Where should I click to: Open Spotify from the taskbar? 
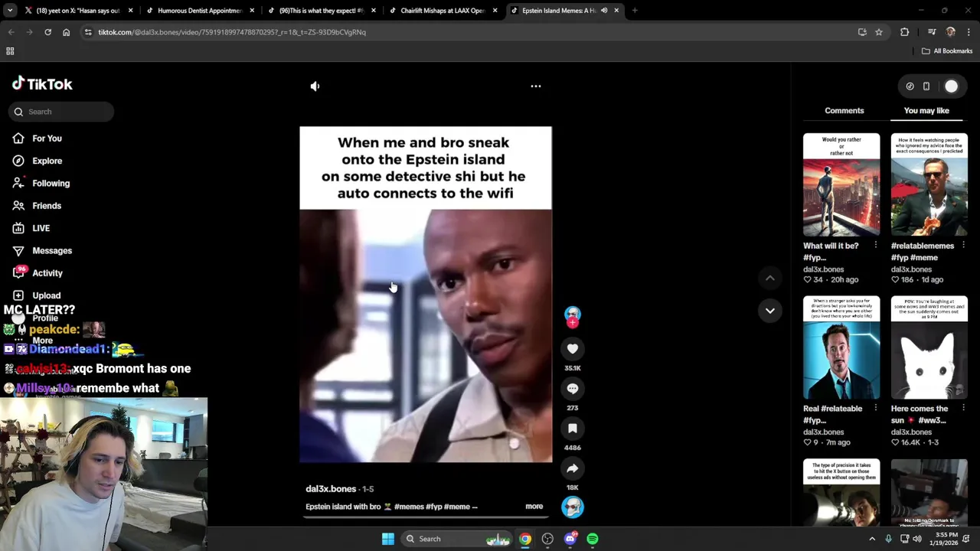pos(593,539)
